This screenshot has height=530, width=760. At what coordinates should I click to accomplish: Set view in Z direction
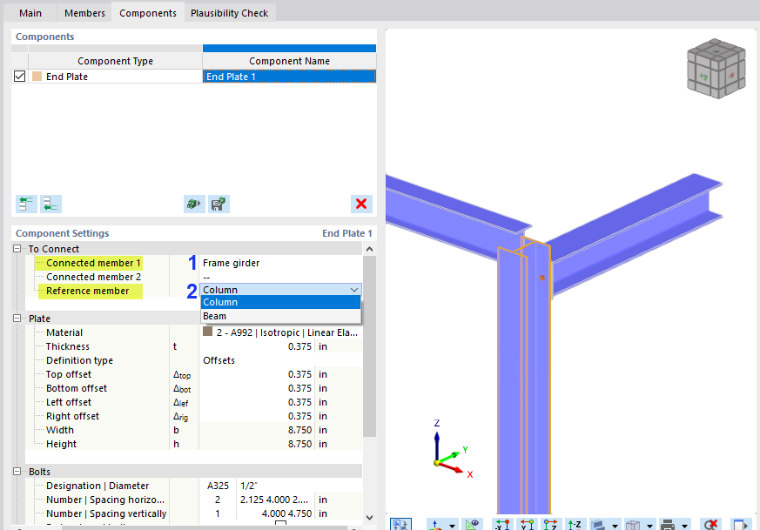(551, 525)
